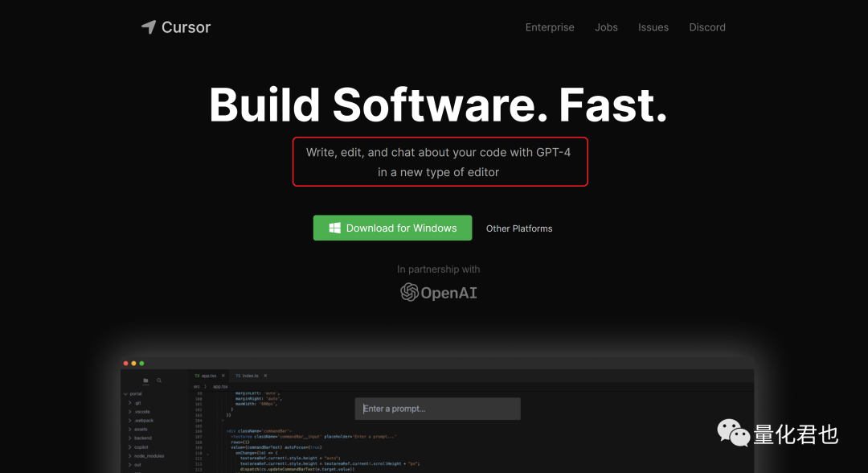This screenshot has width=868, height=473.
Task: Expand the .git folder
Action: 129,403
